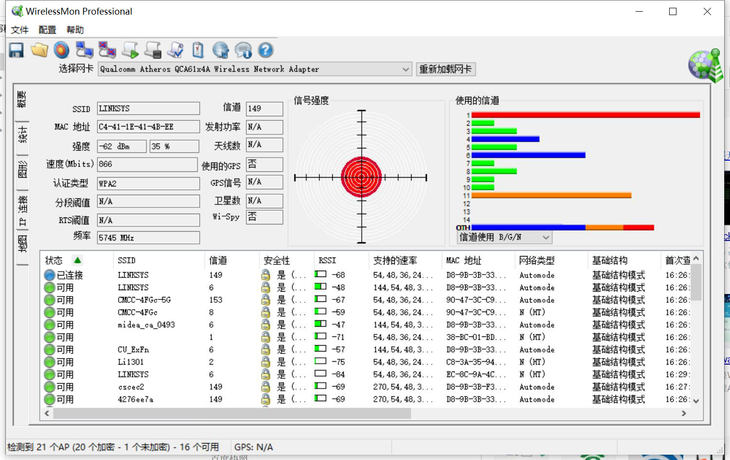The image size is (730, 460).
Task: Switch to the 图形 side tab
Action: [22, 169]
